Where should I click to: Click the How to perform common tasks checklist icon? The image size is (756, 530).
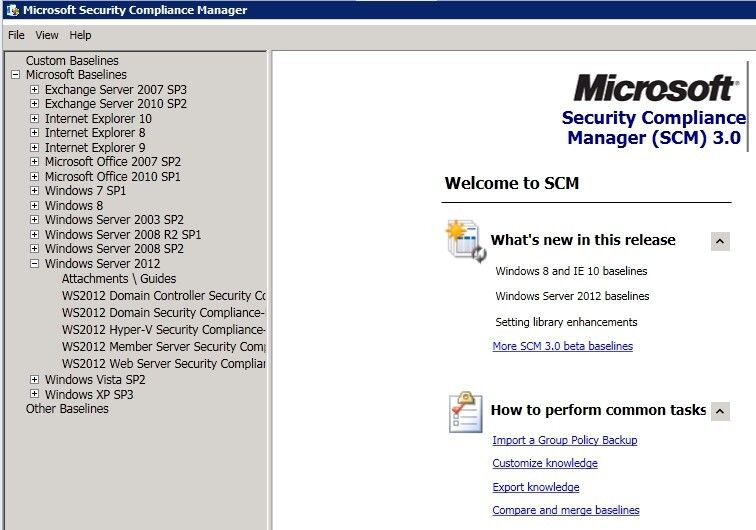[465, 412]
